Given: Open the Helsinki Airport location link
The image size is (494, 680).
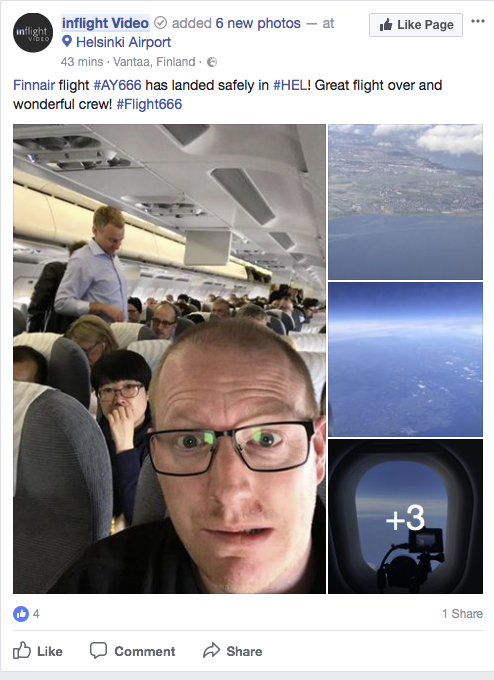Looking at the screenshot, I should click(124, 42).
